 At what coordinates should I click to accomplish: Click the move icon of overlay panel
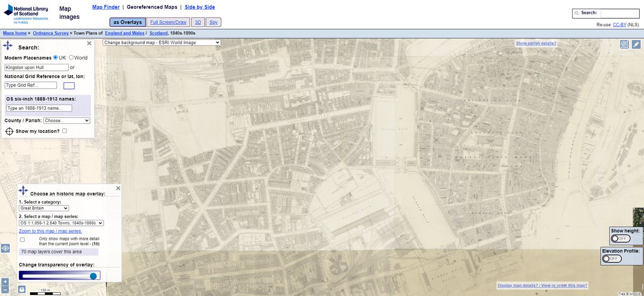pos(23,190)
